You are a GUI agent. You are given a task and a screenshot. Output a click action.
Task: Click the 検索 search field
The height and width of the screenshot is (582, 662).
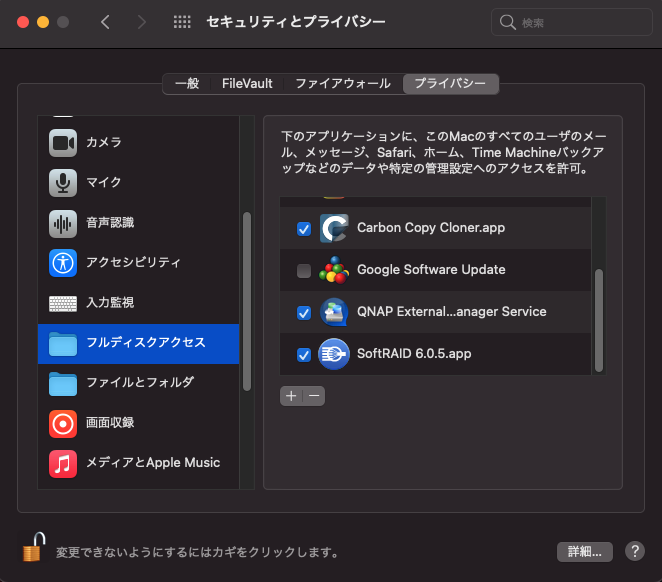572,22
